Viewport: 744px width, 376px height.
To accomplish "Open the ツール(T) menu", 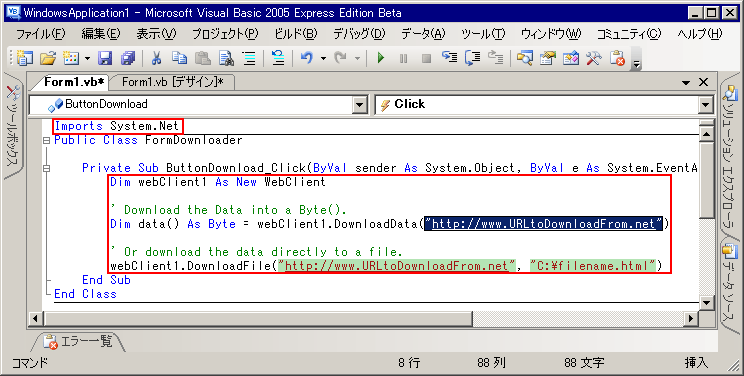I will (x=483, y=34).
